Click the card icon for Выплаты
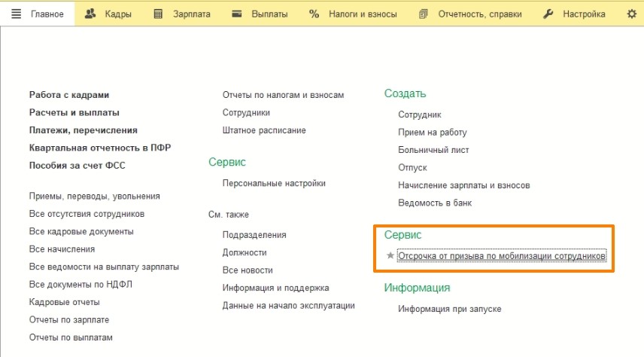The image size is (644, 357). pos(236,14)
